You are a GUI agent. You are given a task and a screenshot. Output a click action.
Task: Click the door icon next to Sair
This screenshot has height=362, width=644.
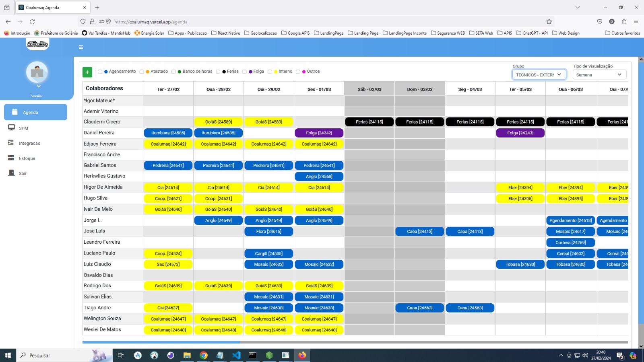tap(11, 173)
